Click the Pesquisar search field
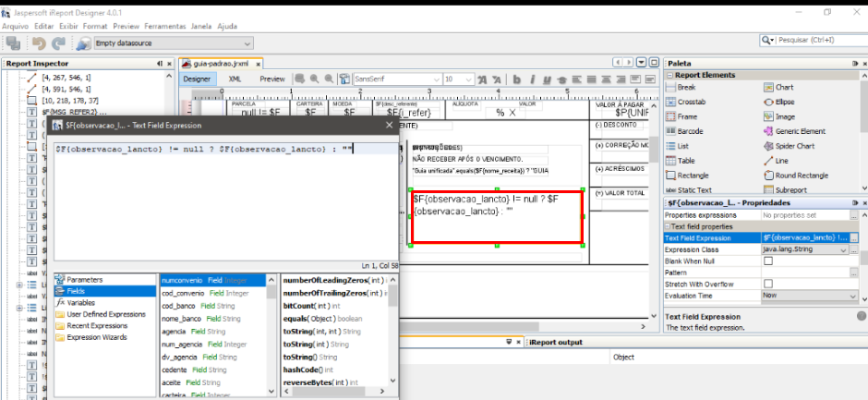 (x=813, y=41)
